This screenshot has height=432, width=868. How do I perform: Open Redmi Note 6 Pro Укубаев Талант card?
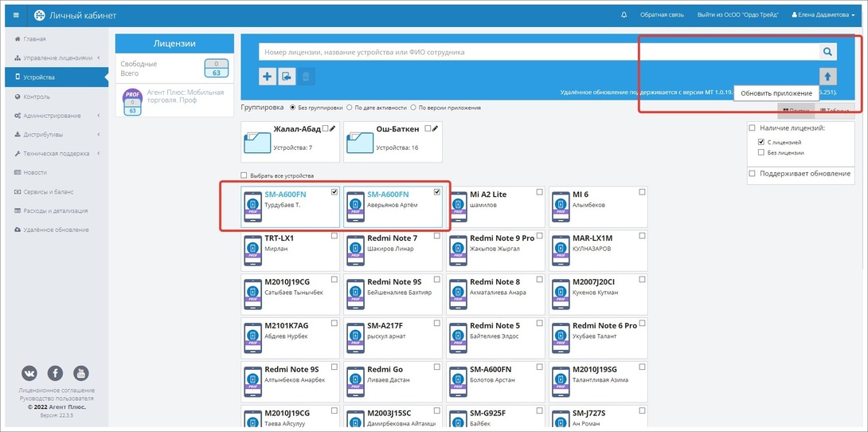[x=598, y=338]
